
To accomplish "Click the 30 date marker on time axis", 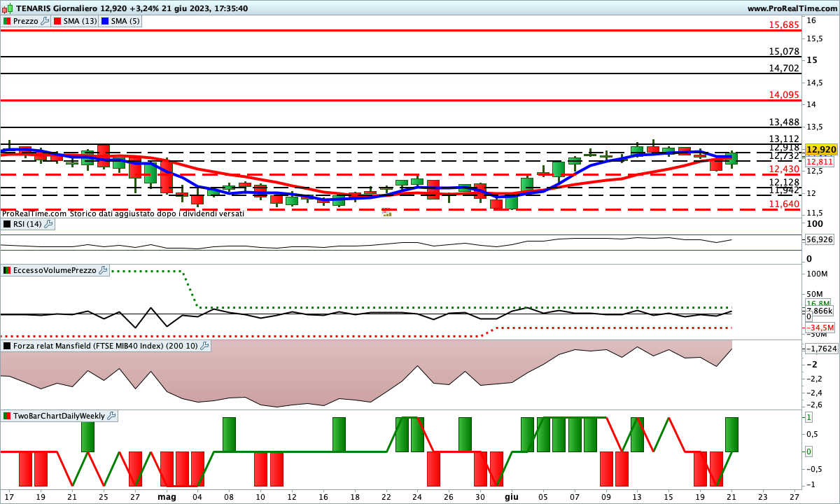I will coord(480,496).
